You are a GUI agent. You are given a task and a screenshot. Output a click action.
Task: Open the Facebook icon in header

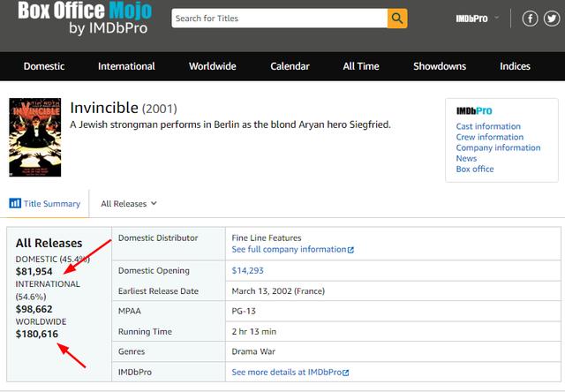tap(530, 19)
